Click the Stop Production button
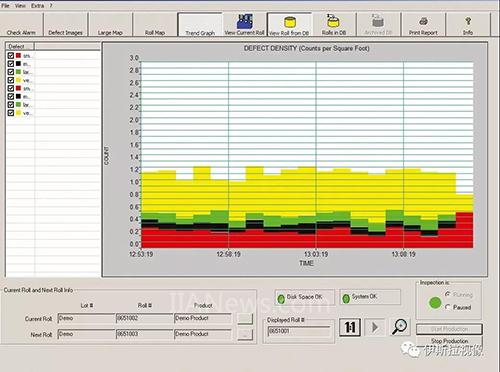 point(449,341)
